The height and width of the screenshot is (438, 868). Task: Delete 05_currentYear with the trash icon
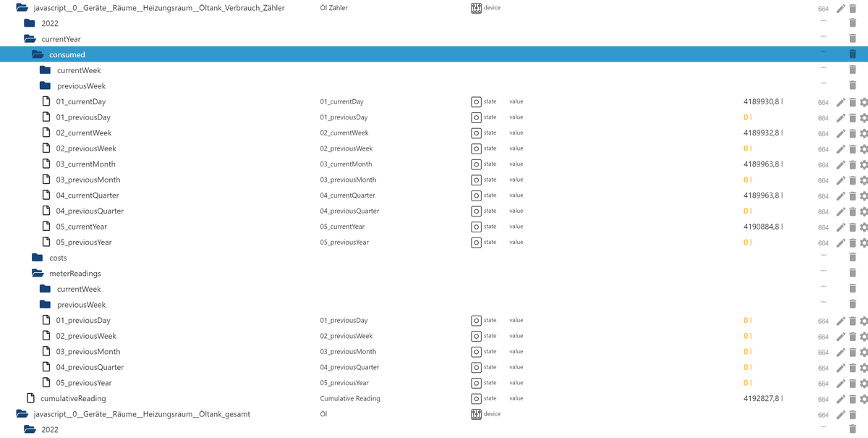pyautogui.click(x=852, y=227)
